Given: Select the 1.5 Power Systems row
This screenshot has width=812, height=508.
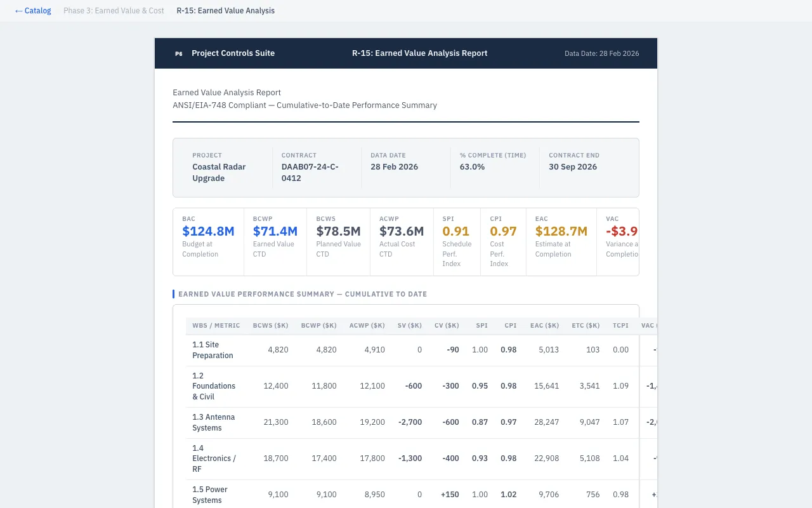Looking at the screenshot, I should coord(406,494).
